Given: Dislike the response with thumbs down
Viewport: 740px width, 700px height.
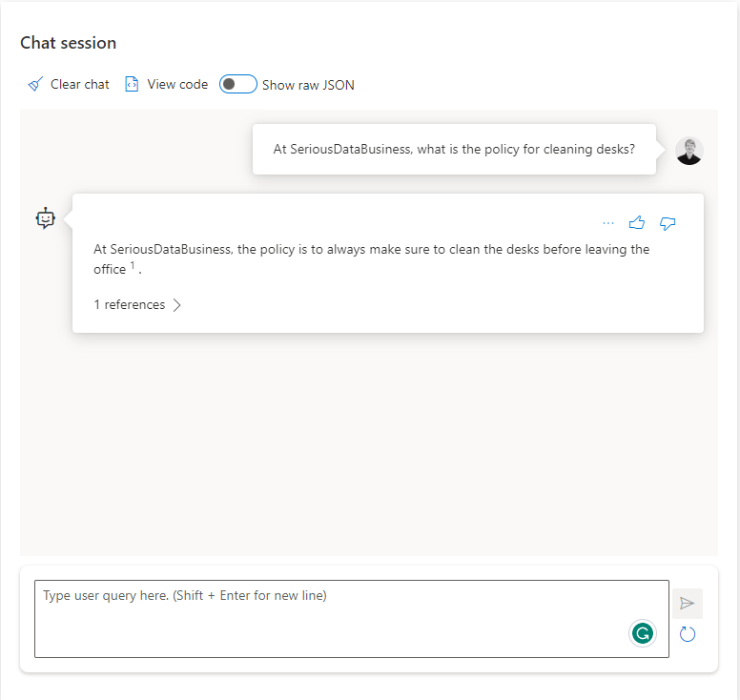Looking at the screenshot, I should pyautogui.click(x=668, y=223).
